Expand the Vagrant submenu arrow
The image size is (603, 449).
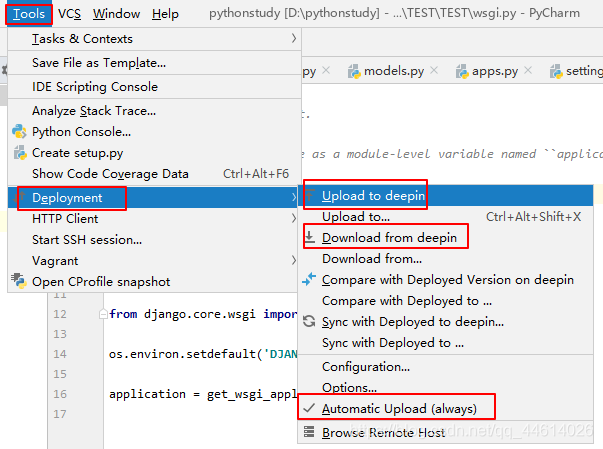coord(294,260)
